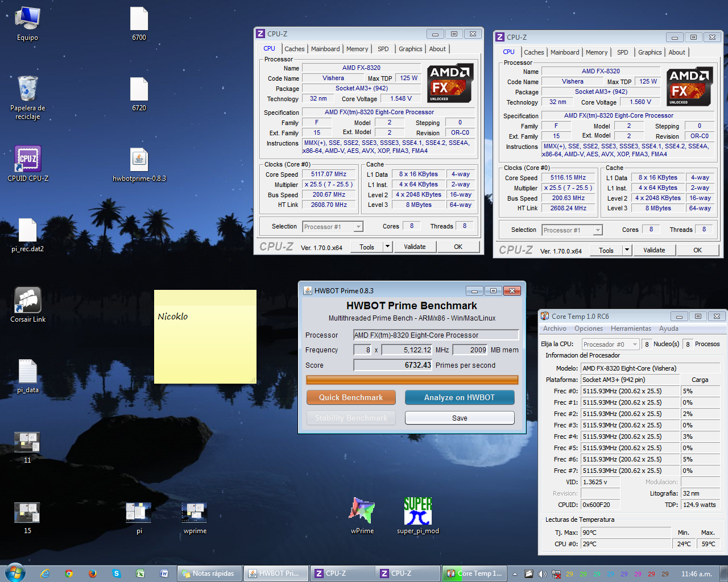Select the desktop image named pi
This screenshot has width=728, height=582.
139,517
